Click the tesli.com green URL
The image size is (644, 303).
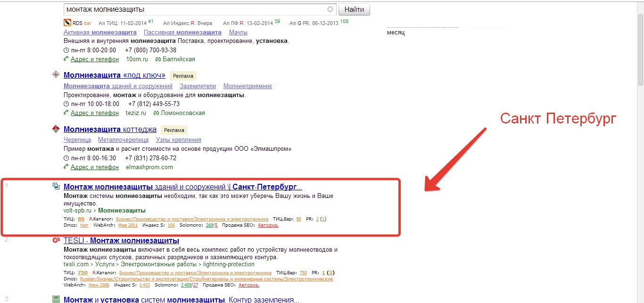[76, 264]
